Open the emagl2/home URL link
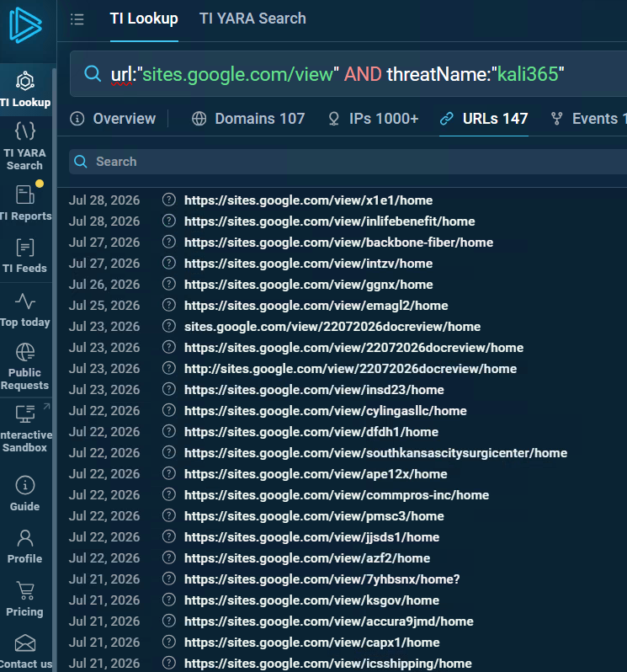627x672 pixels. [x=316, y=306]
